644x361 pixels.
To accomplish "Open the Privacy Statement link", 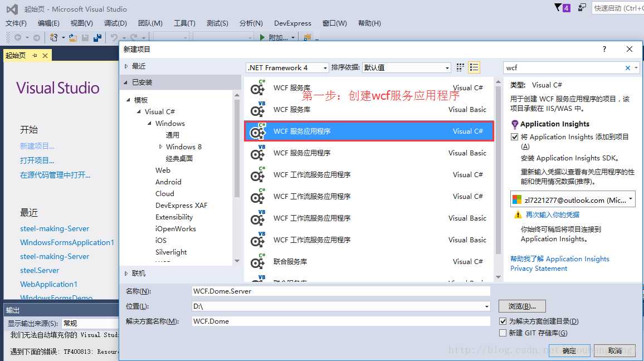I will (539, 269).
